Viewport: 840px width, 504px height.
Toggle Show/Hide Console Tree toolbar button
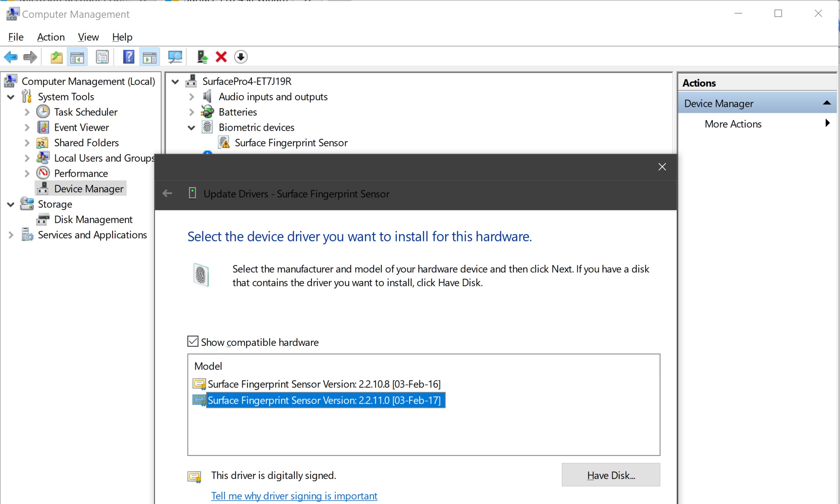[x=77, y=57]
